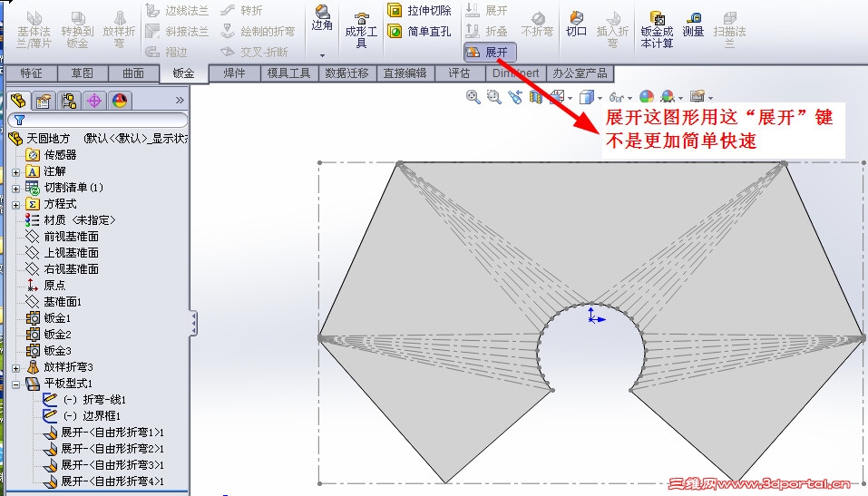Image resolution: width=868 pixels, height=496 pixels.
Task: Click the Zoom to Fit view icon
Action: [473, 97]
